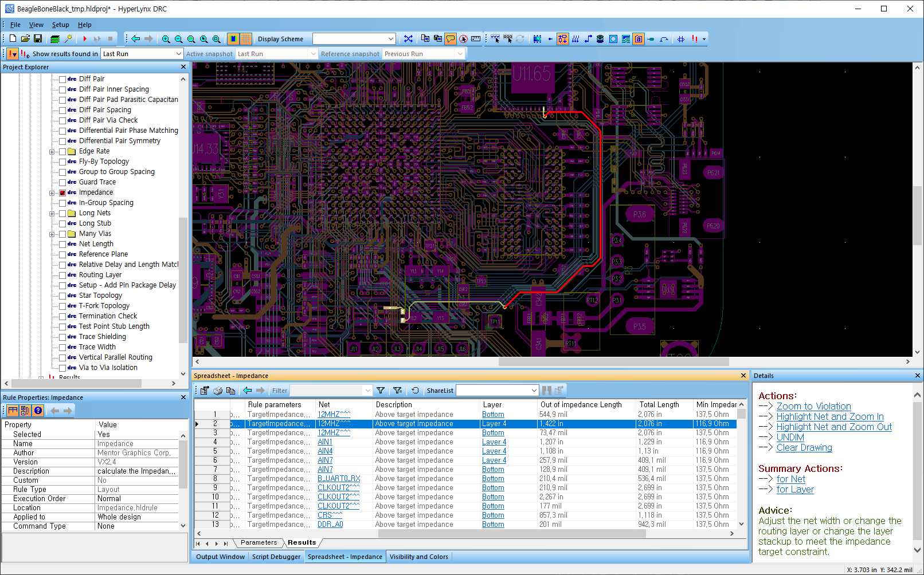The image size is (924, 575).
Task: Click the print icon in spreadsheet toolbar
Action: pos(218,391)
